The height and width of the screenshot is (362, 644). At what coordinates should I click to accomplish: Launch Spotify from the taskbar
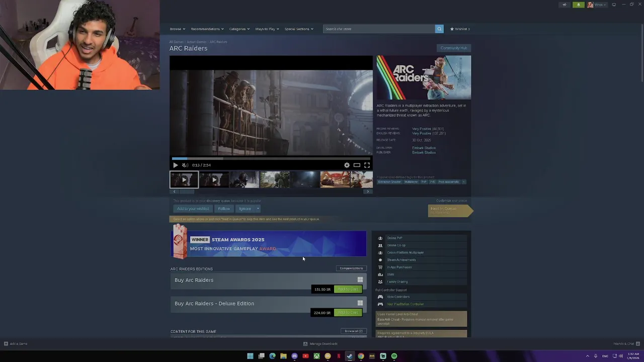(394, 356)
